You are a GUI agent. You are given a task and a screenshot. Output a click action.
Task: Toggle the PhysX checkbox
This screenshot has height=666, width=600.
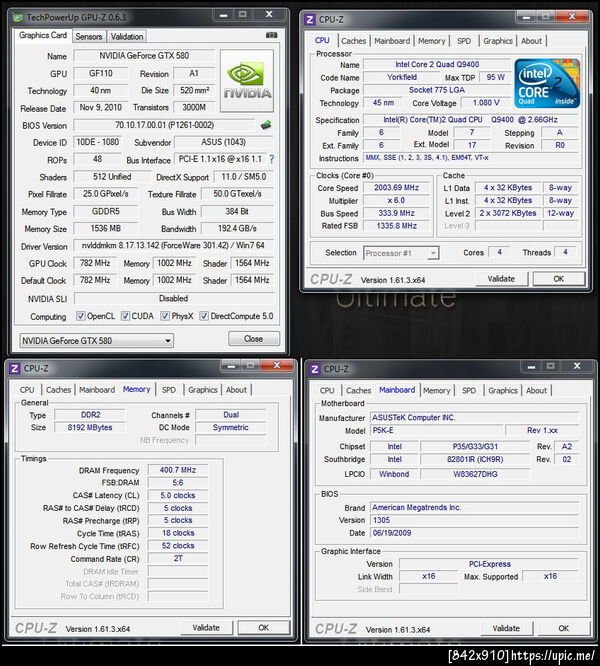(165, 316)
